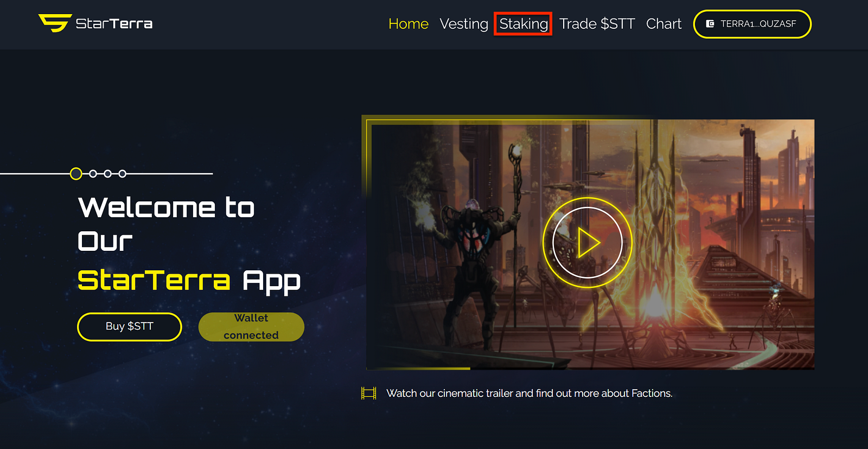Screen dimensions: 868x449
Task: Click the trailer description text about Factions
Action: point(529,393)
